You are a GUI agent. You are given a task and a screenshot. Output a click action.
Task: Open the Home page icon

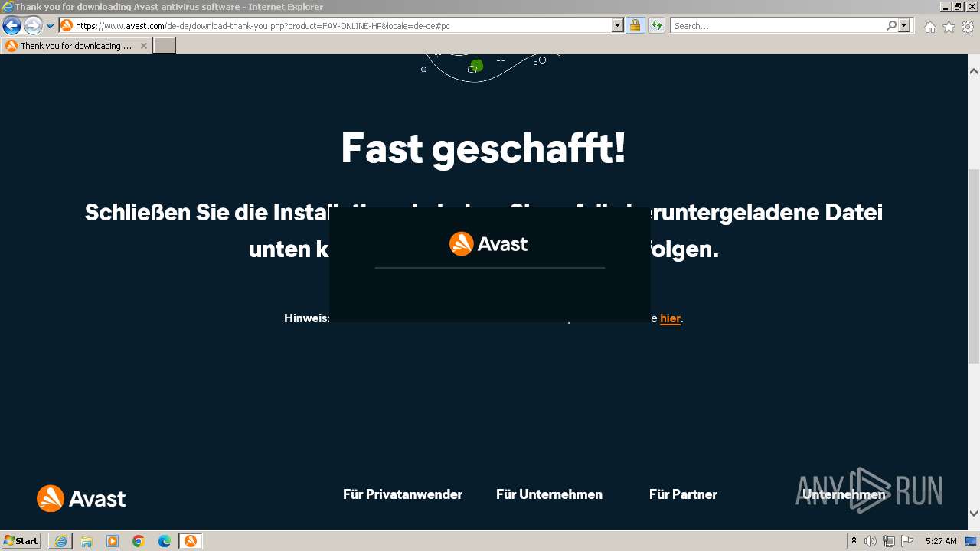pyautogui.click(x=929, y=27)
